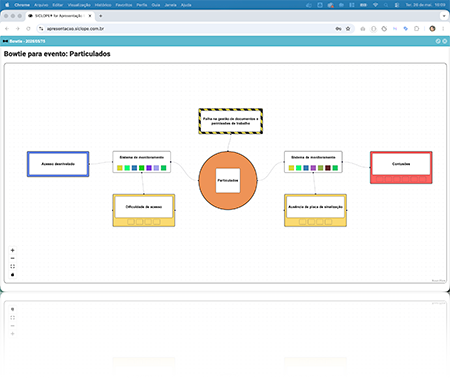Image resolution: width=450 pixels, height=378 pixels.
Task: Click the menu bar date and clock
Action: (x=425, y=5)
